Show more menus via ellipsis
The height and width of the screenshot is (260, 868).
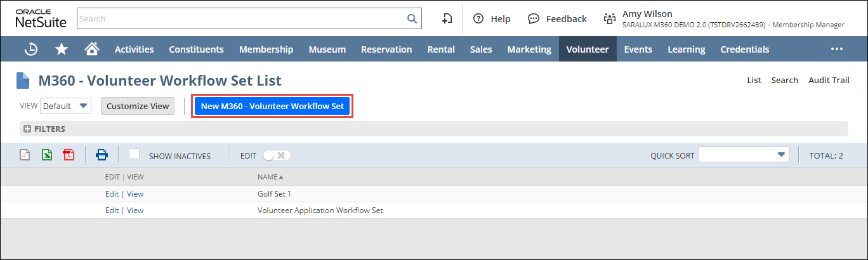click(x=836, y=49)
